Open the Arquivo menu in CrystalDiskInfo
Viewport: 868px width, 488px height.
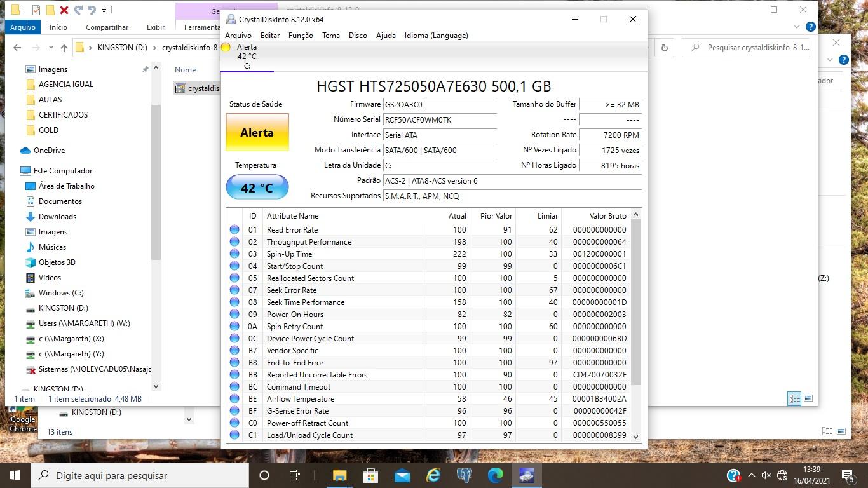tap(238, 36)
